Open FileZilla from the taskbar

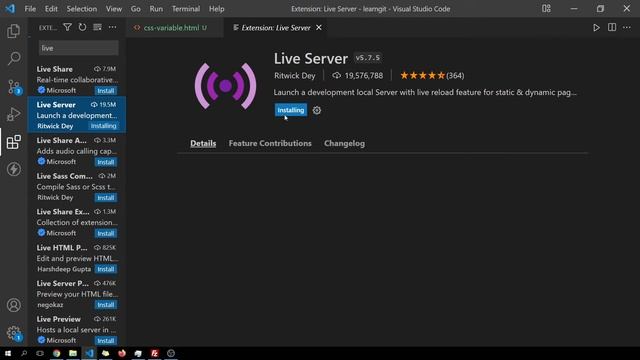pyautogui.click(x=154, y=353)
